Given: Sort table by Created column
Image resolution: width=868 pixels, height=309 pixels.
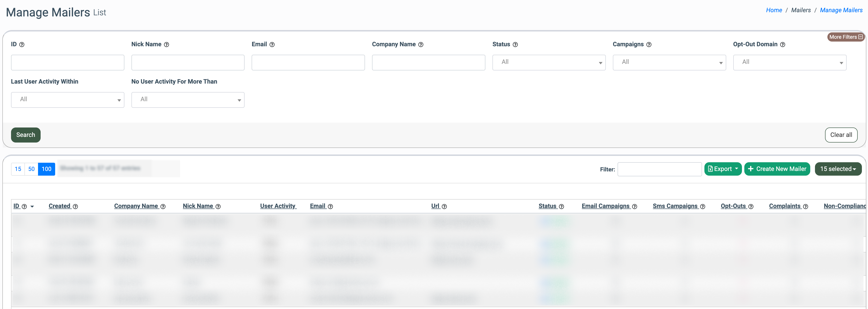Looking at the screenshot, I should point(59,206).
